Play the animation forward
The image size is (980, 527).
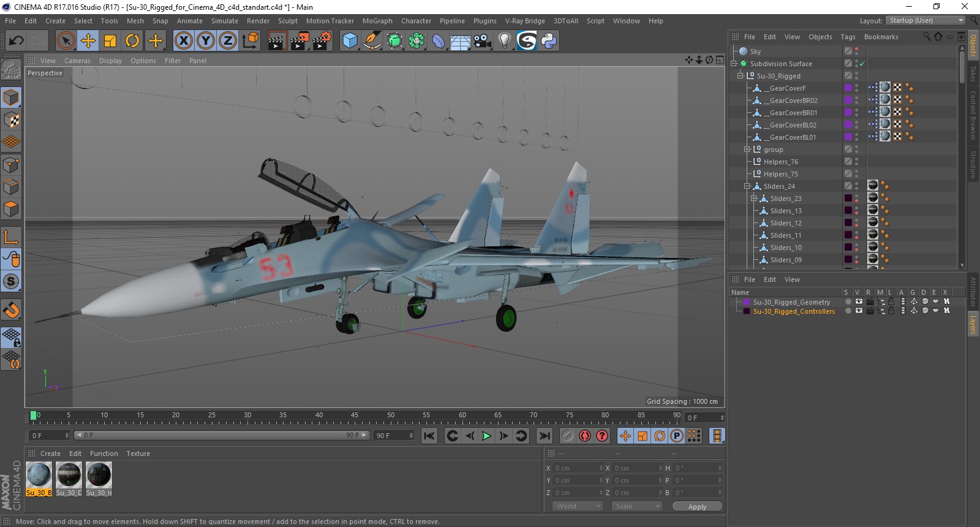(x=486, y=436)
